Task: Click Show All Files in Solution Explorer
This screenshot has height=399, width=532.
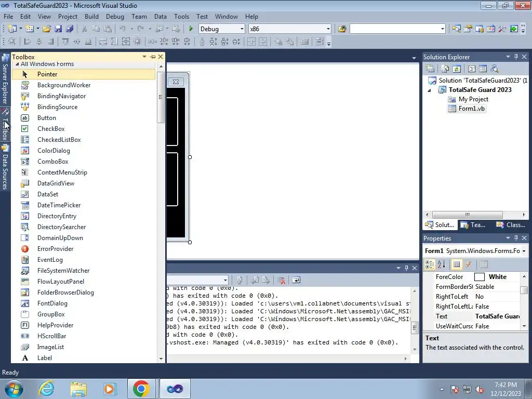Action: click(x=445, y=69)
